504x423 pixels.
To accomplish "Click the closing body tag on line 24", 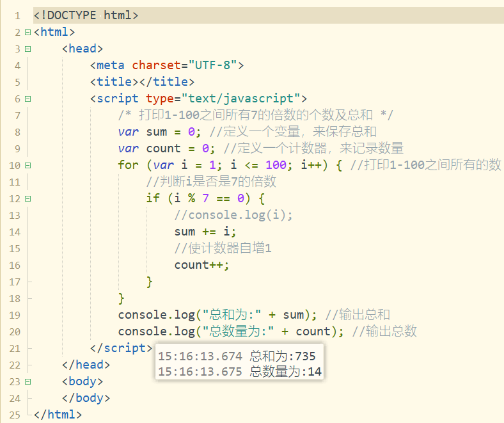I will (86, 398).
